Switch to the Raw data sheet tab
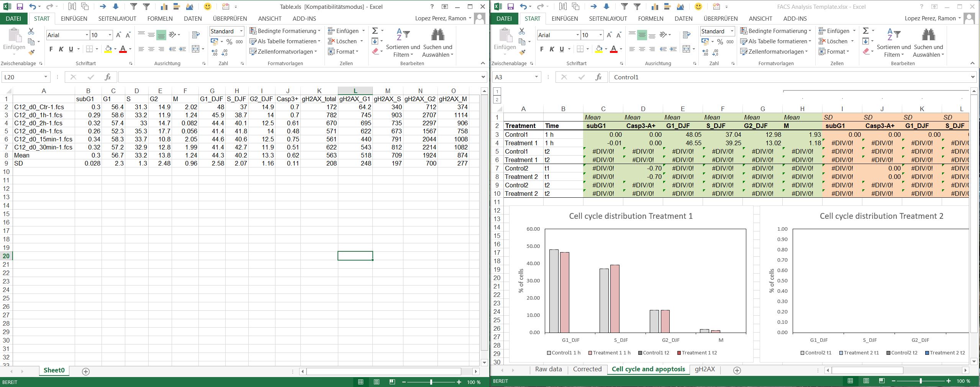980x387 pixels. coord(548,369)
